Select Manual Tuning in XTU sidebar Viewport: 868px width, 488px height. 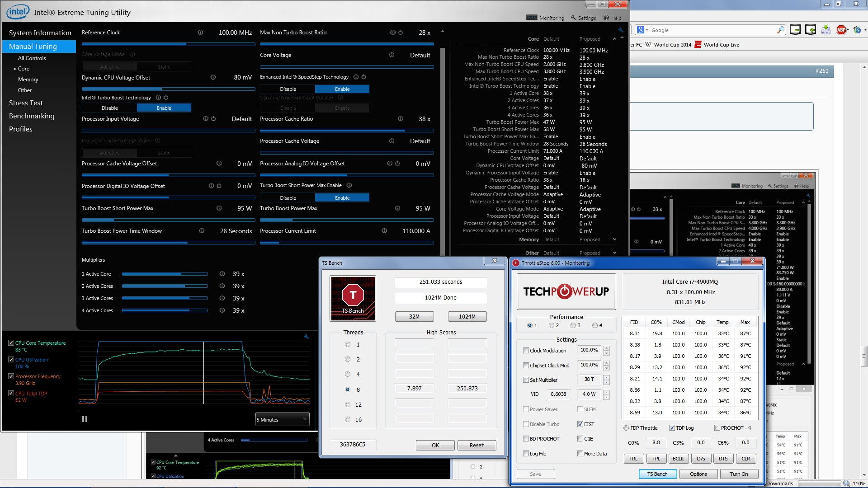[39, 47]
